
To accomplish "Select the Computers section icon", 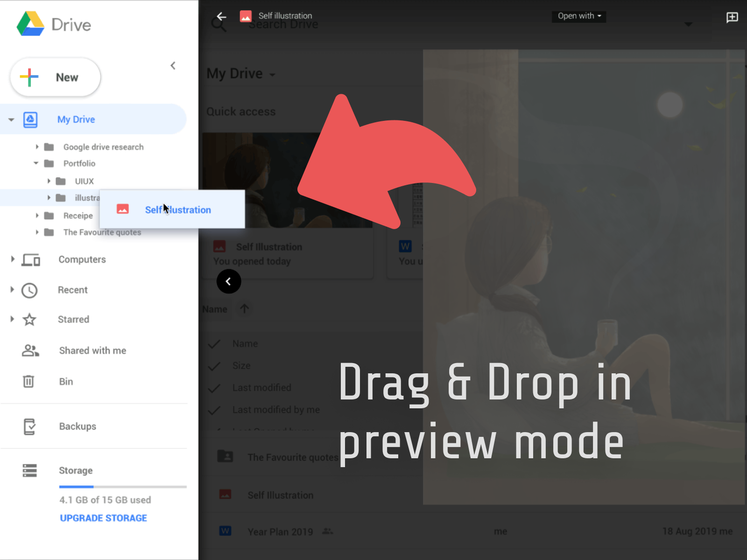I will [30, 260].
